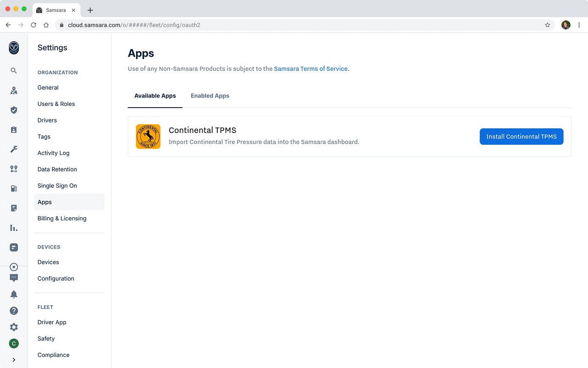Open the search icon in sidebar

[x=14, y=70]
